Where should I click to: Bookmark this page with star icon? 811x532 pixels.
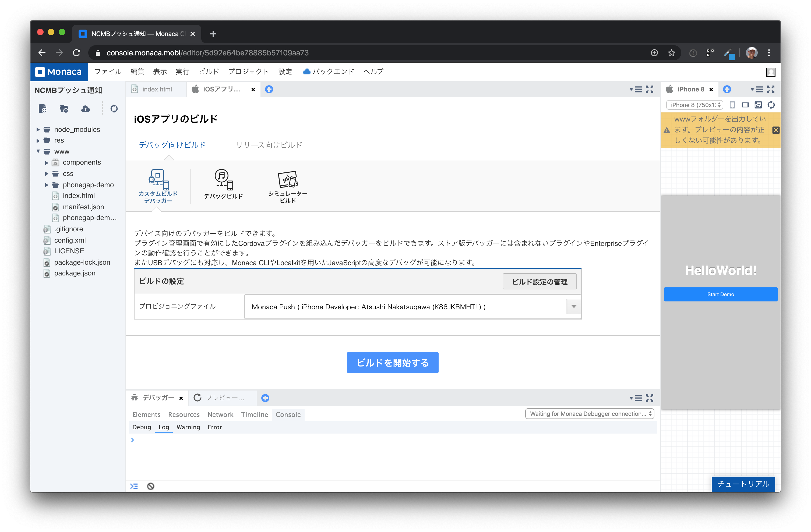click(x=671, y=53)
